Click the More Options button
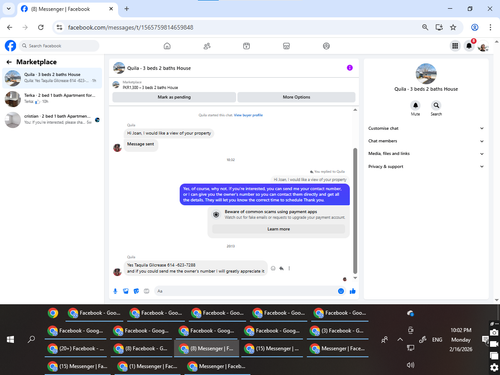500x375 pixels. tap(296, 97)
